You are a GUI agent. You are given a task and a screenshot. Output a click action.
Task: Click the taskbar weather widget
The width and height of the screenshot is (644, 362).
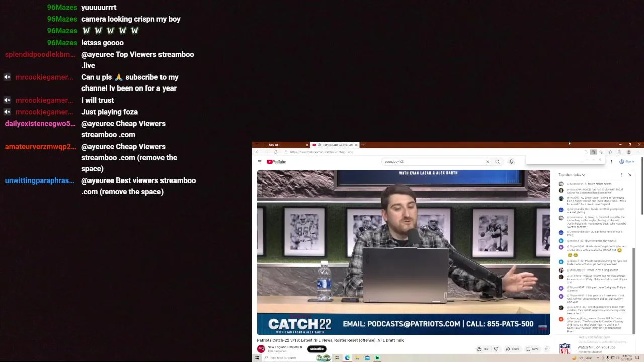pyautogui.click(x=582, y=358)
